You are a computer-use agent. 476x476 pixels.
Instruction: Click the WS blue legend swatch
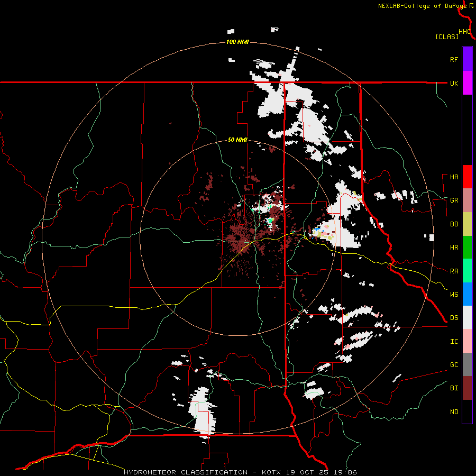coord(467,294)
